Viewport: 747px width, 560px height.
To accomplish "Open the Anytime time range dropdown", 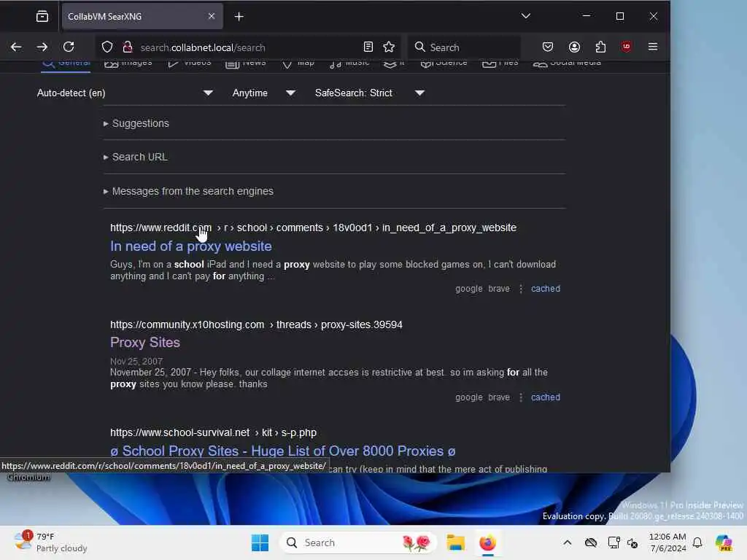I will 264,93.
